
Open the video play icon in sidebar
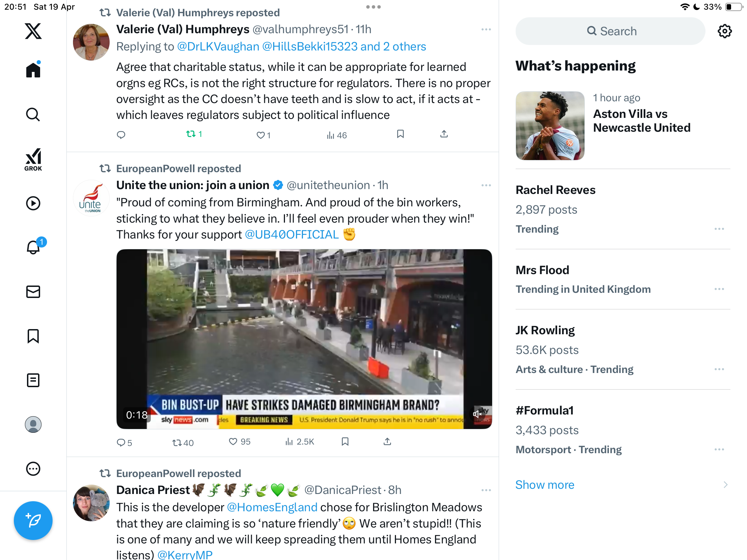coord(33,203)
